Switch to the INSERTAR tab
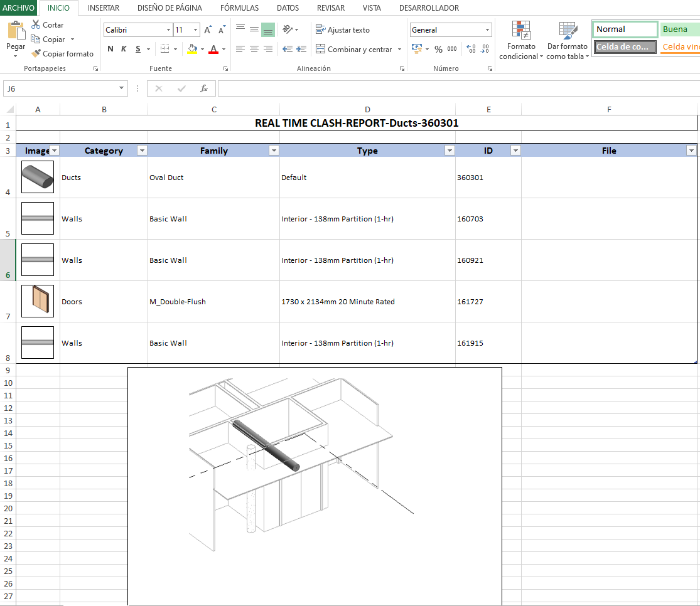The height and width of the screenshot is (606, 700). (104, 8)
